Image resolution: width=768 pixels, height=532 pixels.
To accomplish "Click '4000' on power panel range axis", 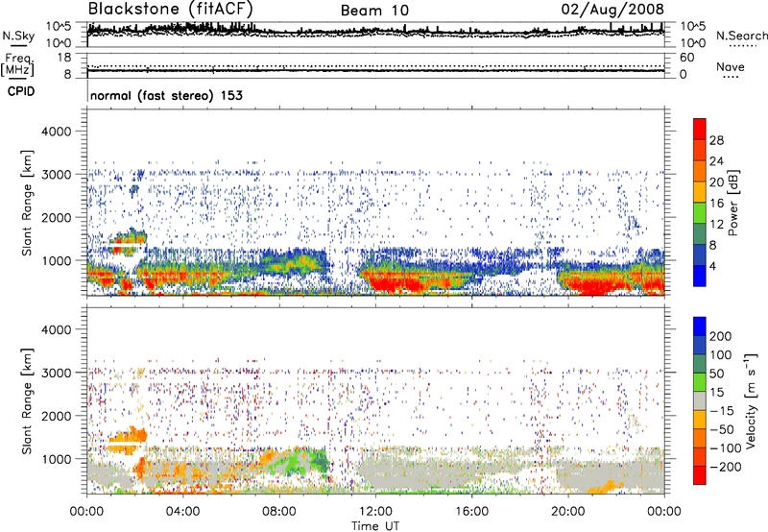I will (x=57, y=132).
